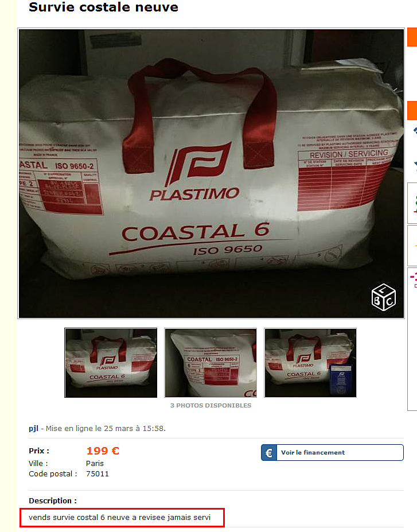Screen dimensions: 417x532
Task: Open the Voir le financement button
Action: point(332,453)
